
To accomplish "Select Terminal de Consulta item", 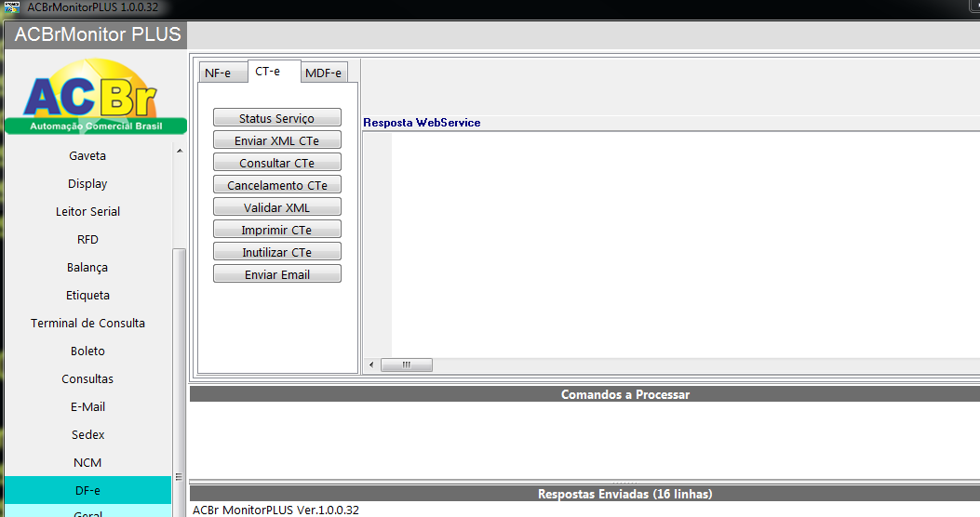I will coord(87,323).
